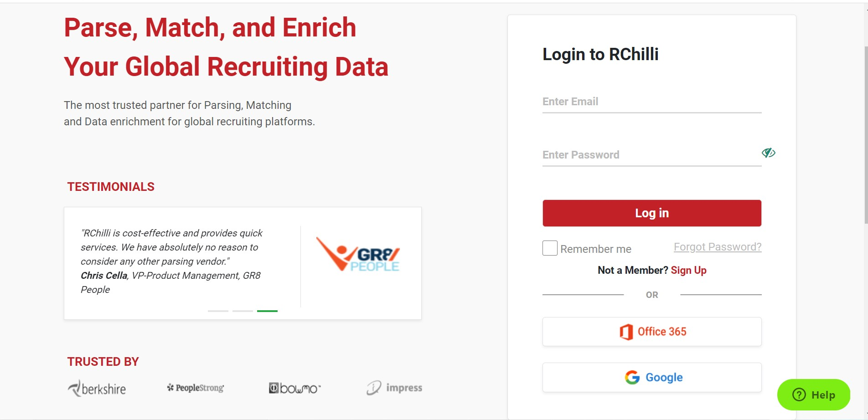The height and width of the screenshot is (420, 868).
Task: Sign in with the Google button
Action: 652,377
